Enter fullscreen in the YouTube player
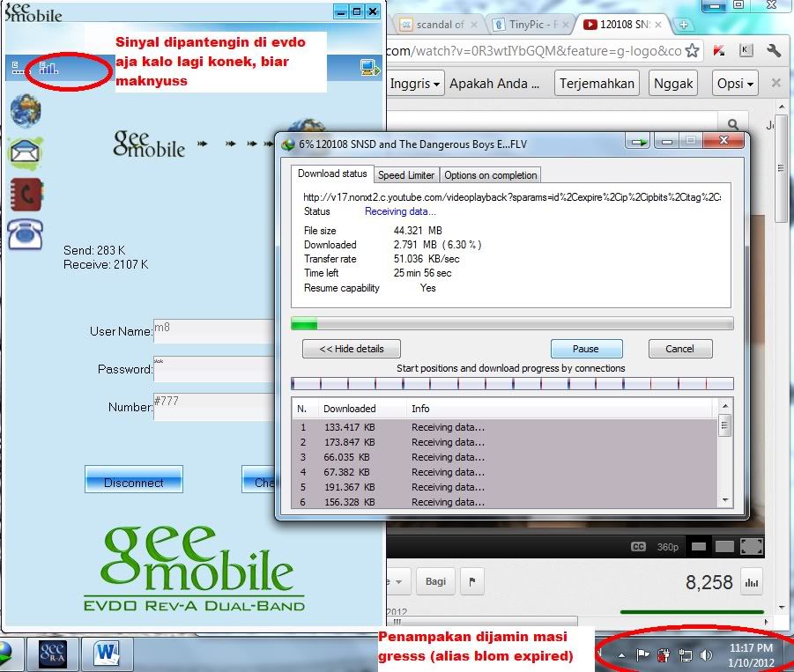Screen dimensions: 794x672 point(752,547)
